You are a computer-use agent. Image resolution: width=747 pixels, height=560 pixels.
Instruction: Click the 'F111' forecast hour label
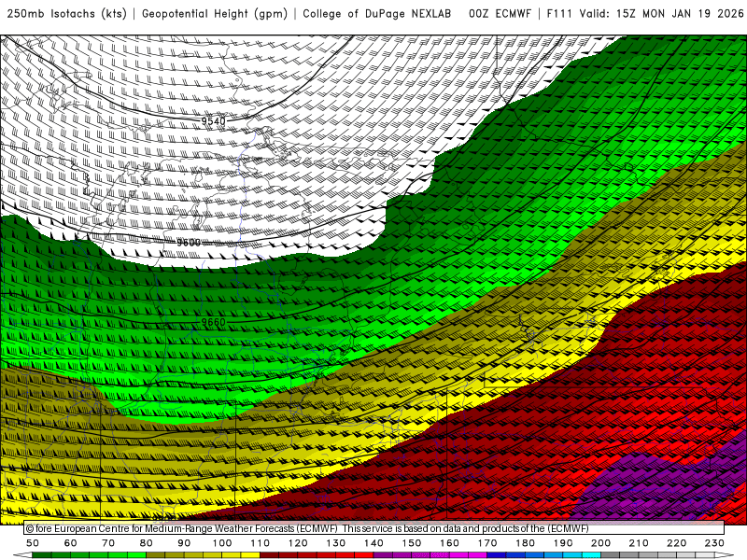559,14
